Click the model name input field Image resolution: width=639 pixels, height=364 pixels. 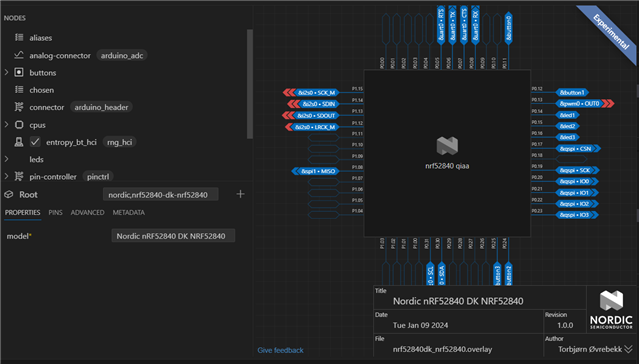pyautogui.click(x=173, y=236)
